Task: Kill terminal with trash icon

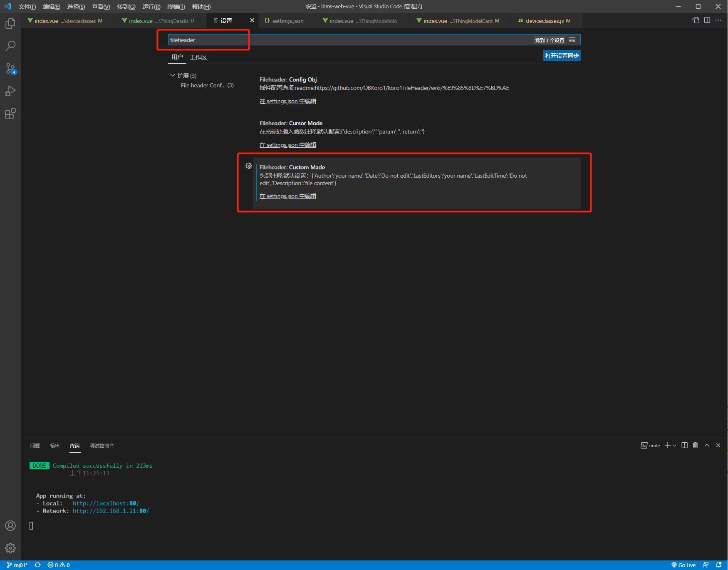Action: click(x=696, y=445)
